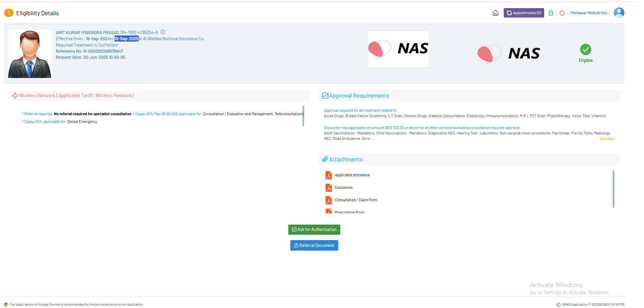
Task: Click the NNHS Application copyright text
Action: pyautogui.click(x=593, y=305)
